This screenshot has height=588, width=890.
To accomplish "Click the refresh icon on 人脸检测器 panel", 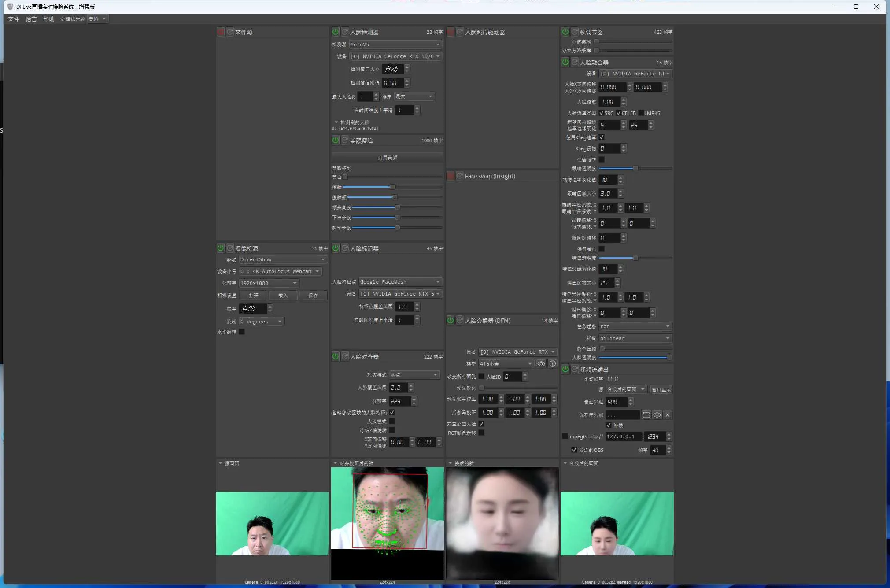I will coord(344,32).
